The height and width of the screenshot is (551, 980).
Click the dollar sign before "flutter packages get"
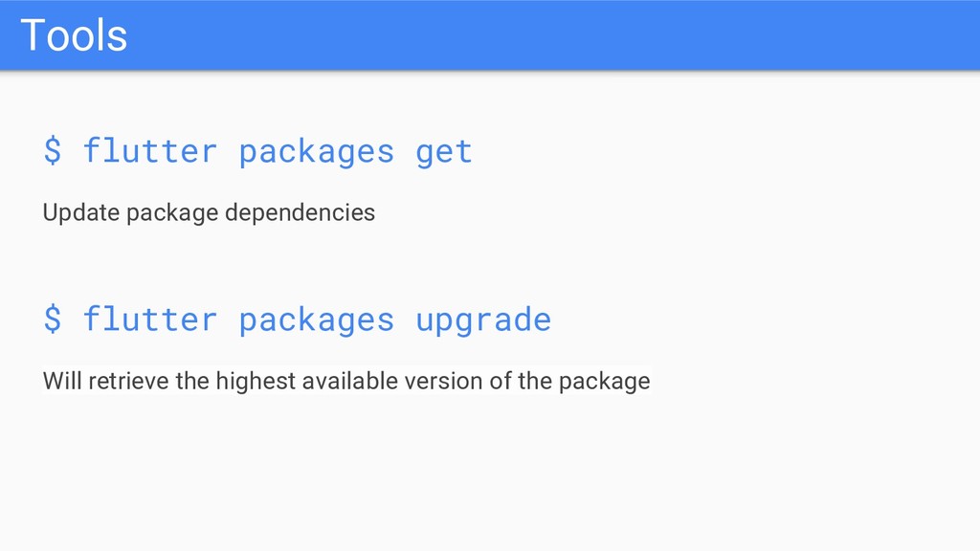tap(53, 150)
